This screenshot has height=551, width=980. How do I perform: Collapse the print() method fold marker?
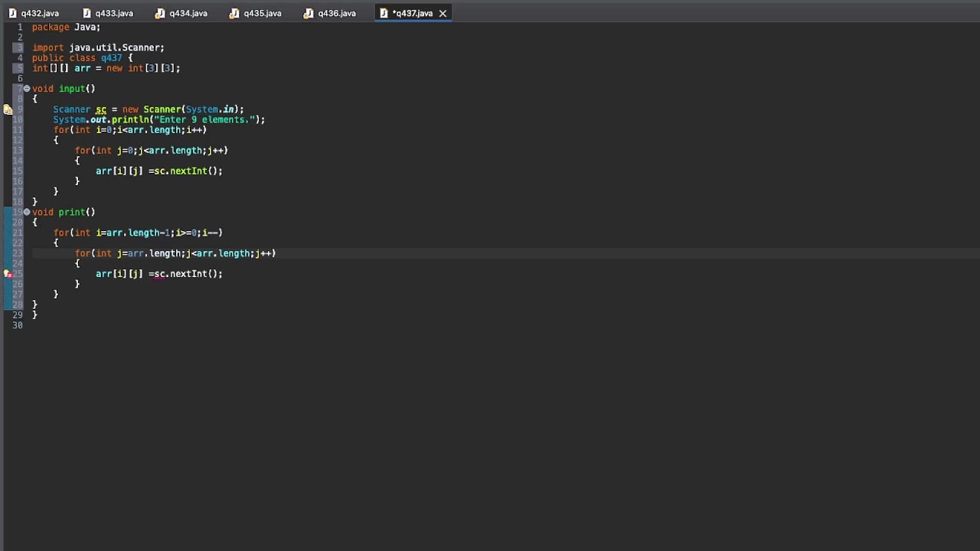point(27,212)
